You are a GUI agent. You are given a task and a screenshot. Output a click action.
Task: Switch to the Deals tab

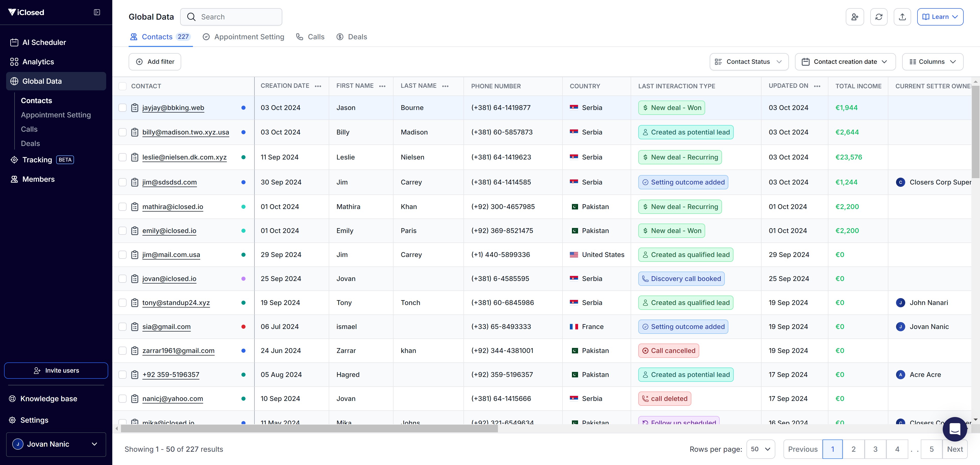(352, 37)
